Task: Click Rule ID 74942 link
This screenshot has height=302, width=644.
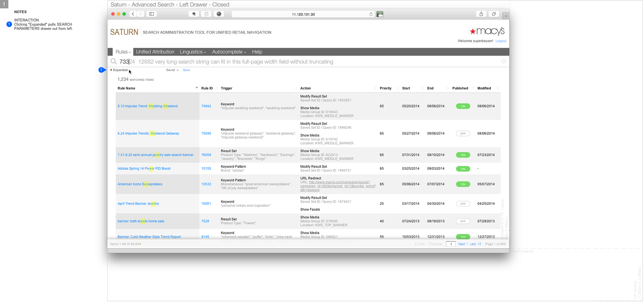Action: pyautogui.click(x=206, y=106)
